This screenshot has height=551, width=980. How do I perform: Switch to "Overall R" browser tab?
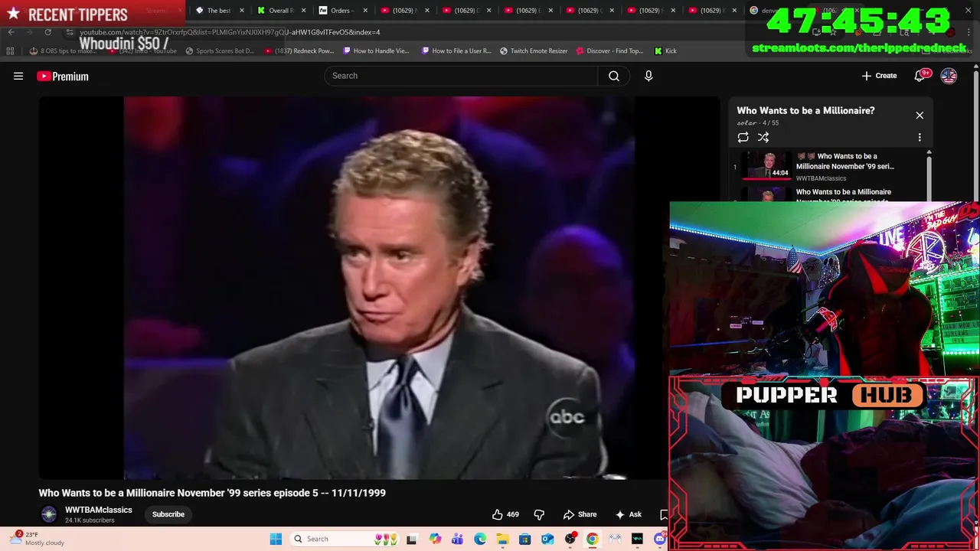pos(279,11)
